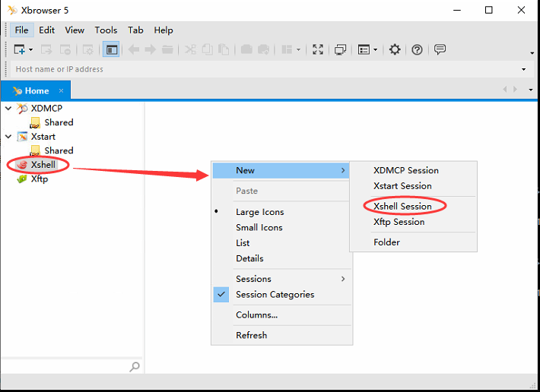
Task: Select the Xstart tree item
Action: click(43, 137)
